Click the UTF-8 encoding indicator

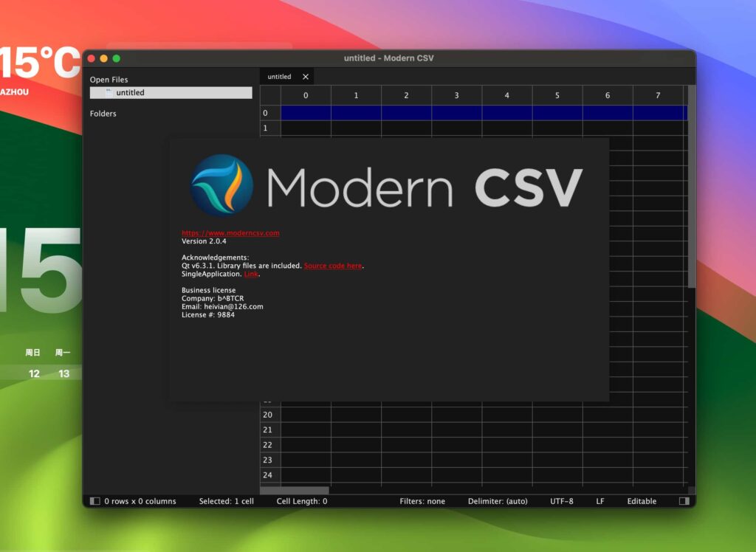pos(562,501)
